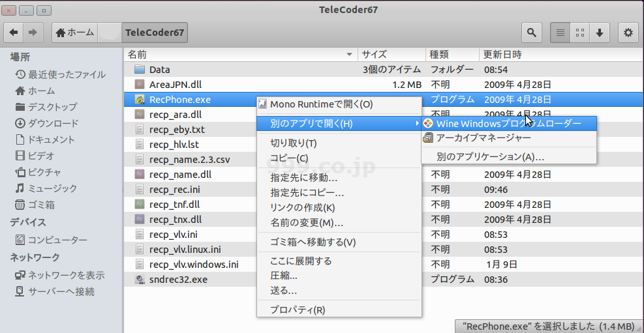Click the recp_name.2.3.csv file icon
This screenshot has height=333, width=644.
(x=140, y=160)
